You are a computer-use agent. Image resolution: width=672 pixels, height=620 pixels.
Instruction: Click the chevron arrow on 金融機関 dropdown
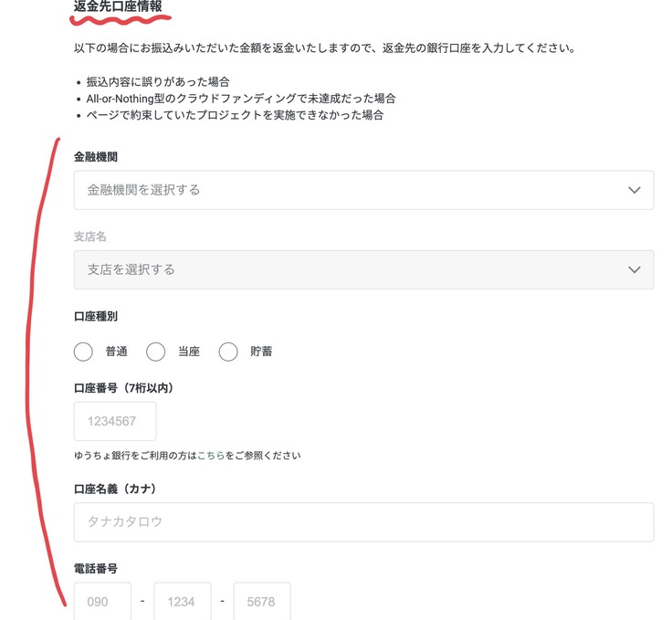tap(635, 190)
